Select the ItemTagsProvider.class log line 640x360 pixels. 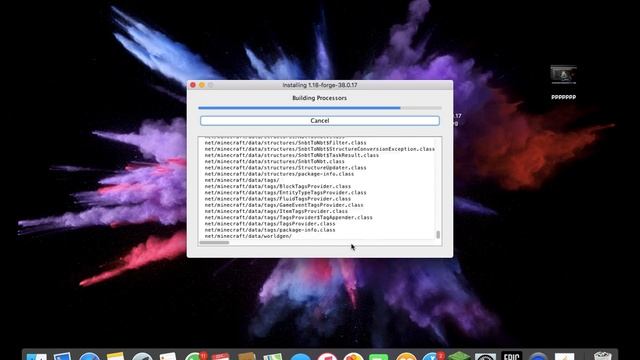pos(276,211)
